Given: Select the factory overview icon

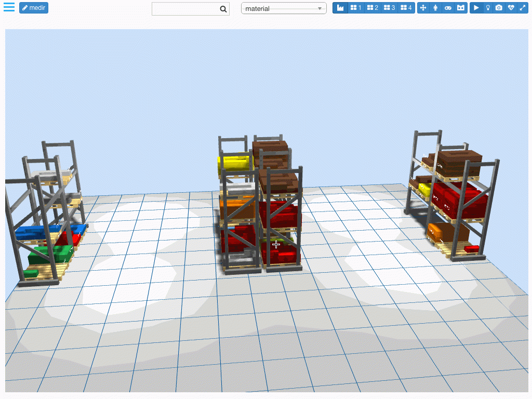Looking at the screenshot, I should coord(341,7).
